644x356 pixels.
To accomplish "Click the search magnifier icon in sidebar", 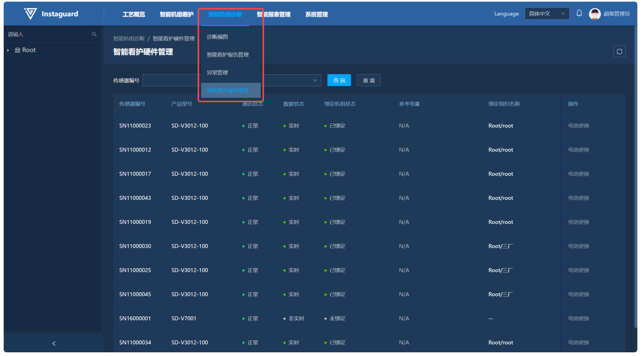I will (x=94, y=34).
